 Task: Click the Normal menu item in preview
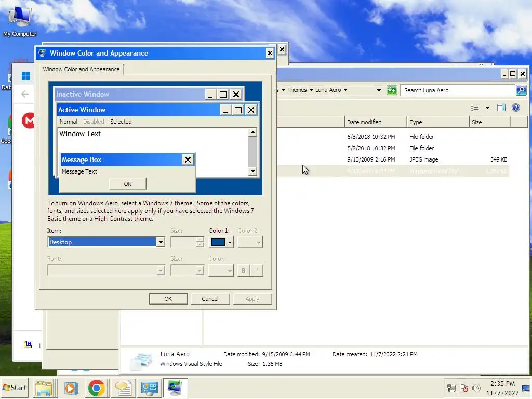[x=68, y=122]
